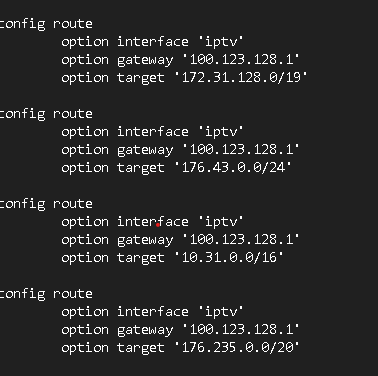This screenshot has width=378, height=376.
Task: Click the third 'config route' heading
Action: (46, 204)
